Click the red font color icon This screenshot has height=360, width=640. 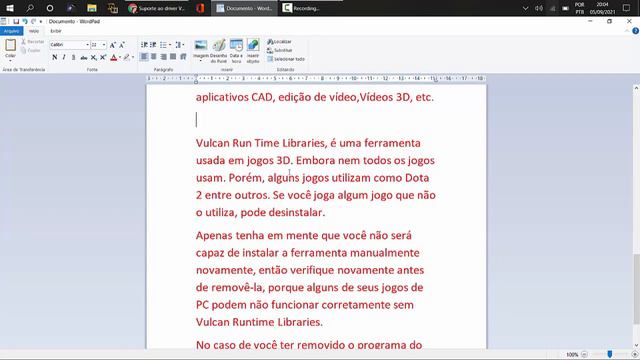point(114,58)
